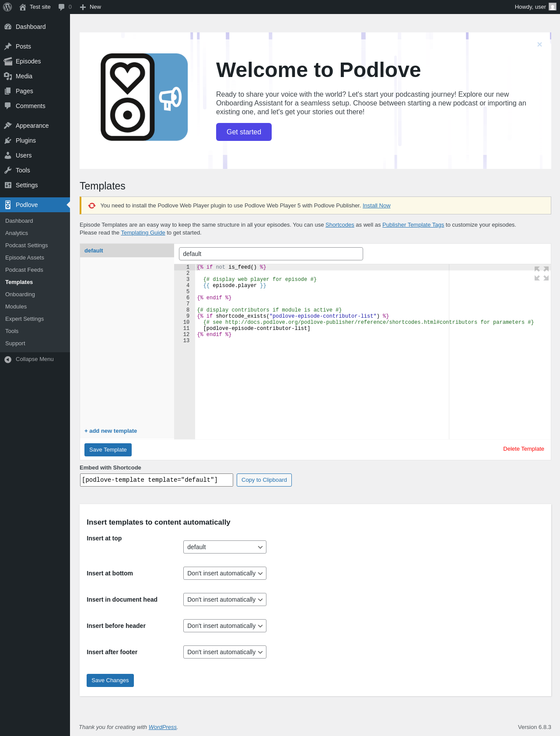Open the Templating Guide link

point(143,233)
